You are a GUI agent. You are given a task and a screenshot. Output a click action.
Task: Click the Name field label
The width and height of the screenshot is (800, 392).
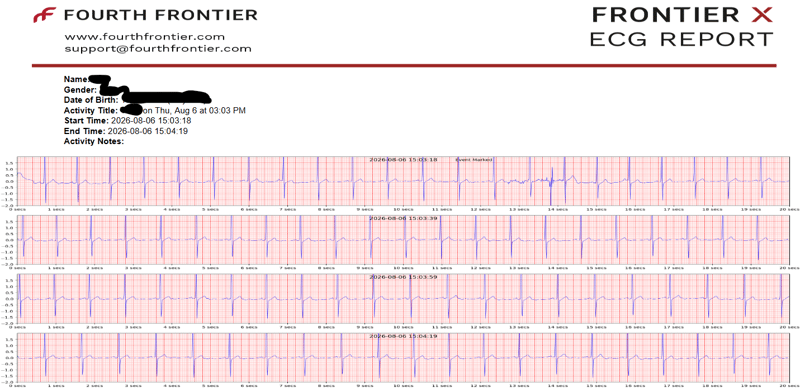[x=76, y=79]
